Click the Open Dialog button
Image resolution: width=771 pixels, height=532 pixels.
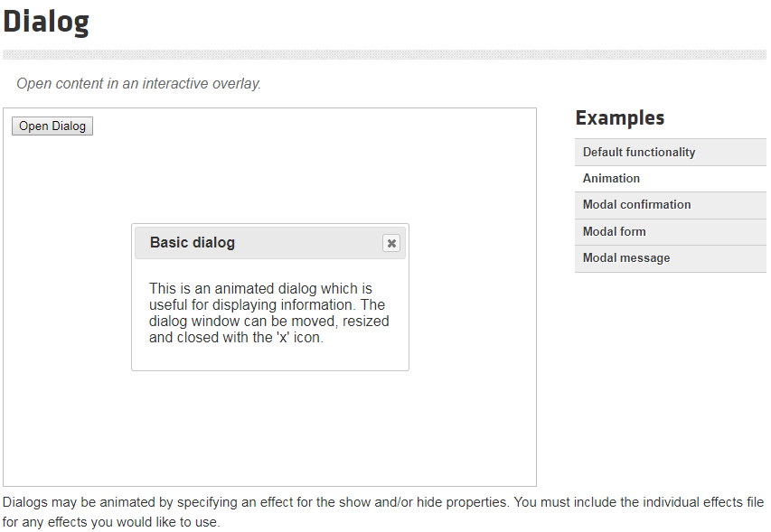(52, 126)
